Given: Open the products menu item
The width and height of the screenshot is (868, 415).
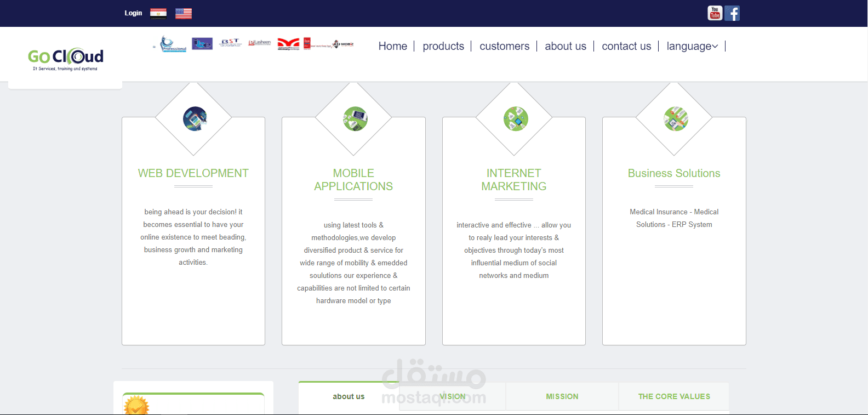Looking at the screenshot, I should pyautogui.click(x=443, y=46).
